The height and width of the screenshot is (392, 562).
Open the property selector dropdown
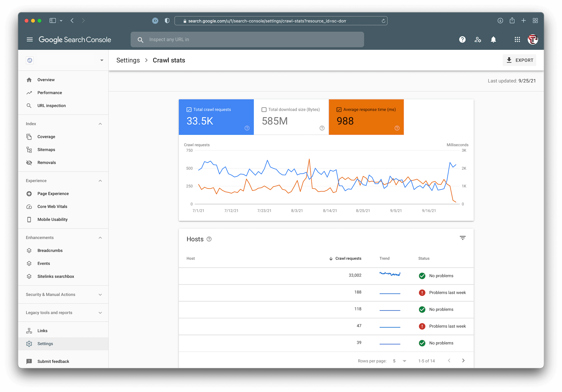(x=102, y=60)
